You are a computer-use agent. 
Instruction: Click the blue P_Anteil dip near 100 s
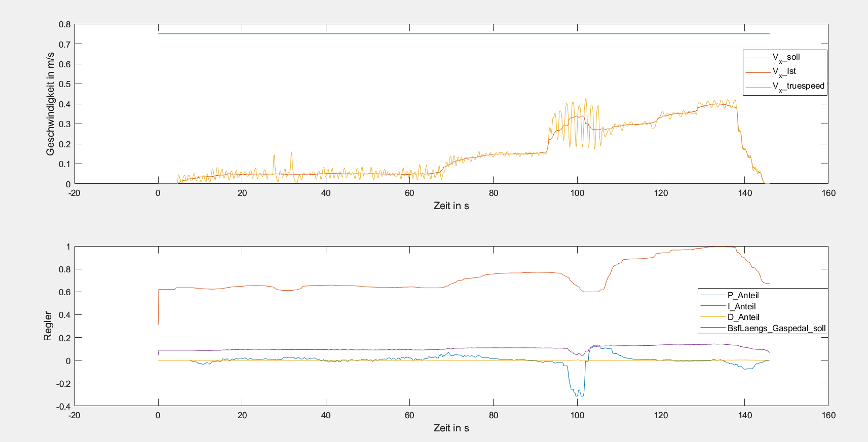point(578,392)
